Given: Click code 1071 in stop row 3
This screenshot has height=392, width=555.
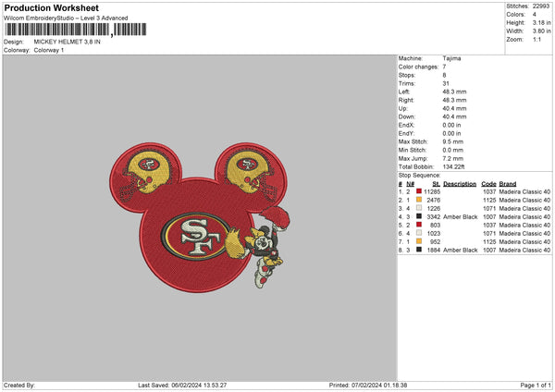Looking at the screenshot, I should [489, 208].
